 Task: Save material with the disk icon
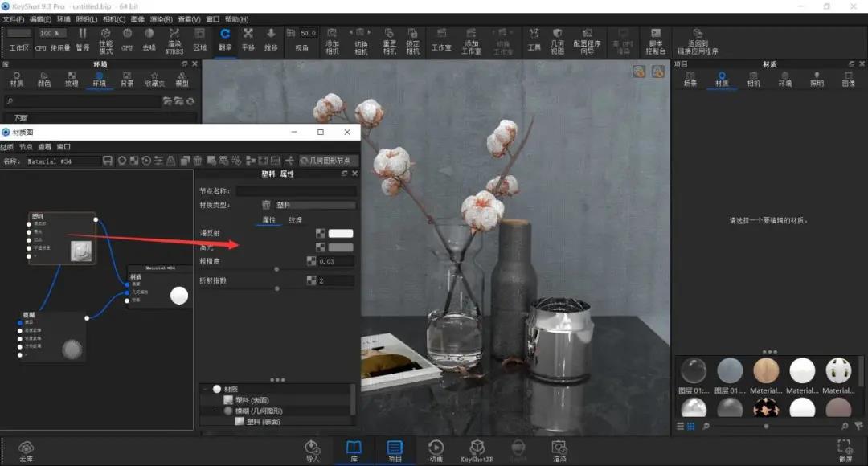108,161
